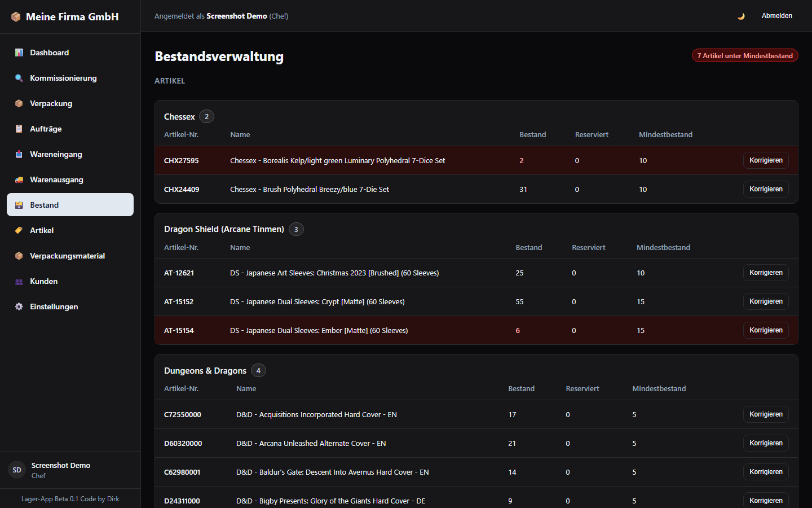Click the Artikel tag icon
Image resolution: width=812 pixels, height=508 pixels.
click(x=19, y=230)
